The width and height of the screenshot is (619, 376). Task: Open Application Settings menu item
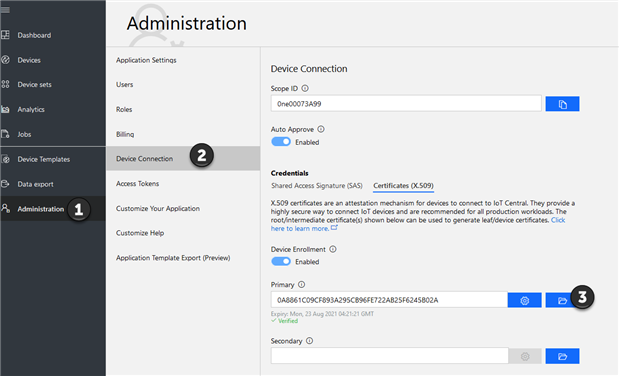pyautogui.click(x=146, y=60)
